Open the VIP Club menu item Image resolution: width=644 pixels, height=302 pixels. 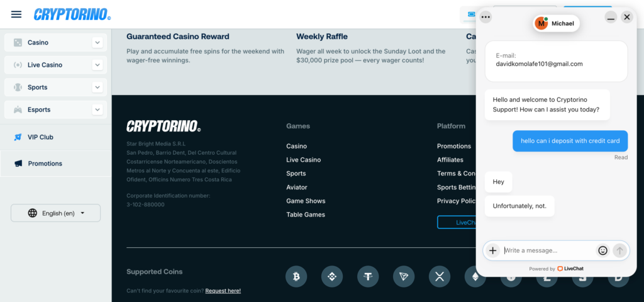tap(55, 137)
